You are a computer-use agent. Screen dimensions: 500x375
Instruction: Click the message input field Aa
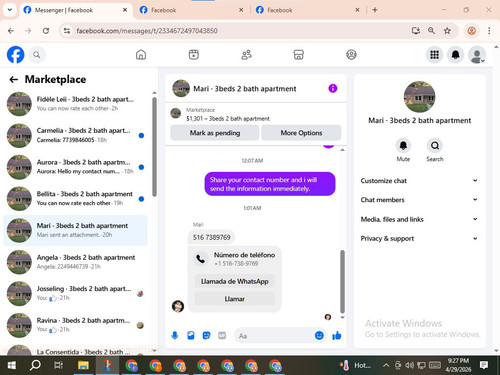[x=275, y=336]
